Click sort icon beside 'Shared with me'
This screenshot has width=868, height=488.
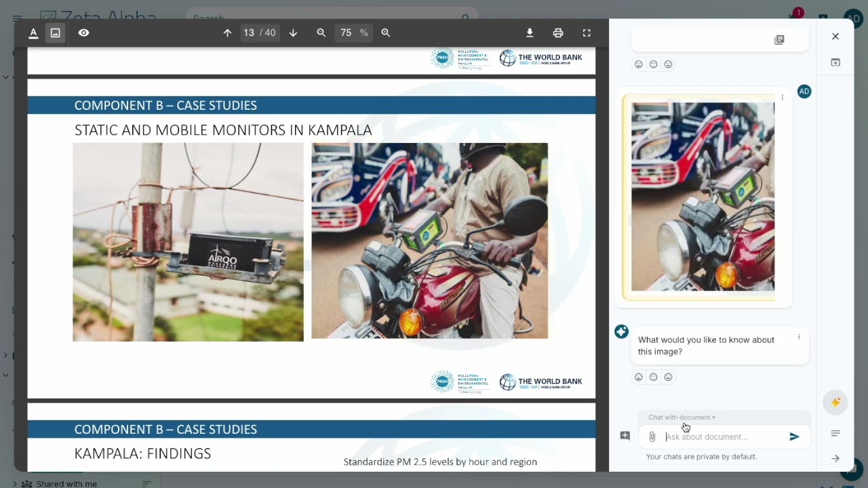click(146, 483)
